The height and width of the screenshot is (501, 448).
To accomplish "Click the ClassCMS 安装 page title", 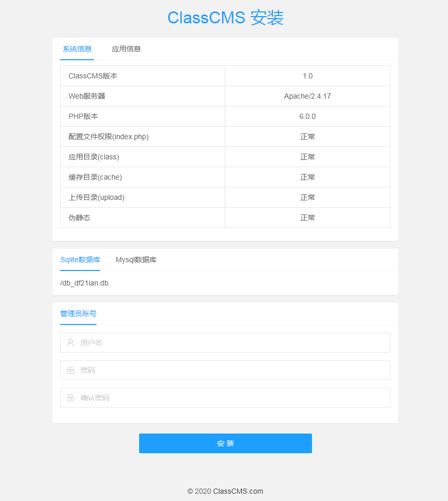I will tap(225, 17).
